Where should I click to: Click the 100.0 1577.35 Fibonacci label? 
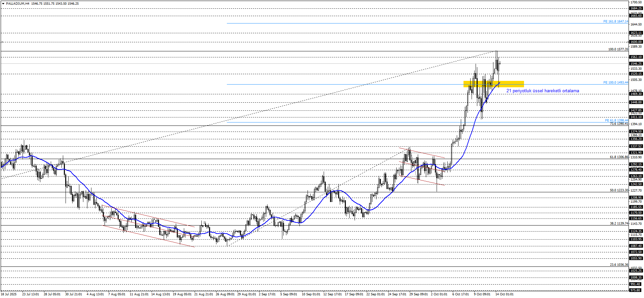point(618,49)
